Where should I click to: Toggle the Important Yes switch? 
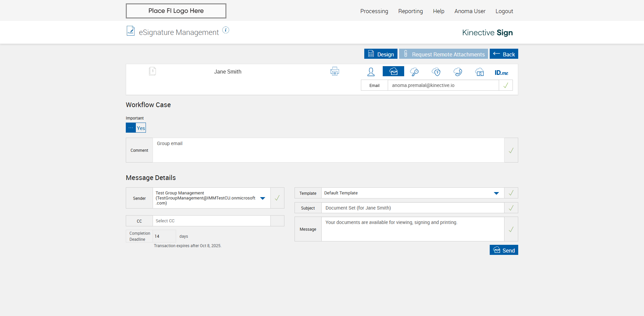click(136, 128)
